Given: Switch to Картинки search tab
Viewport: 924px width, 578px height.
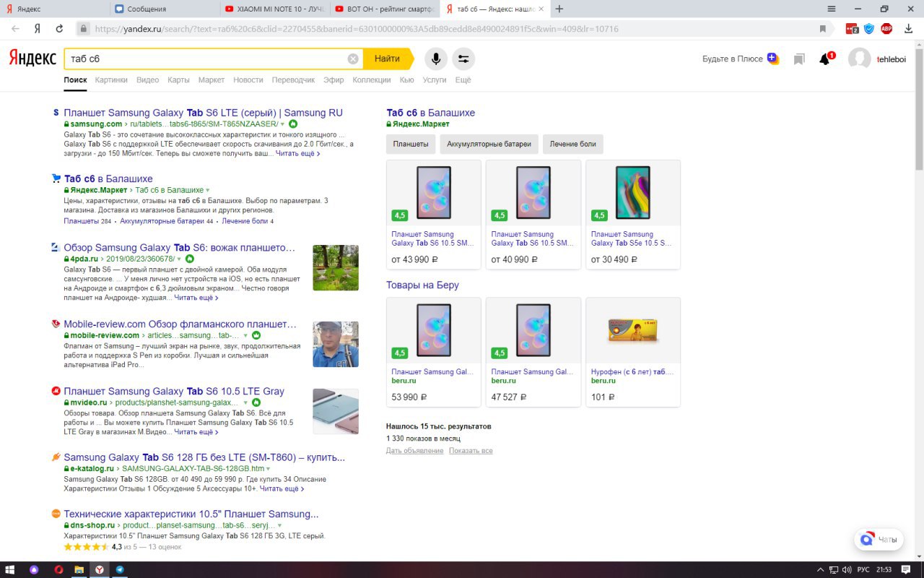Looking at the screenshot, I should tap(111, 80).
